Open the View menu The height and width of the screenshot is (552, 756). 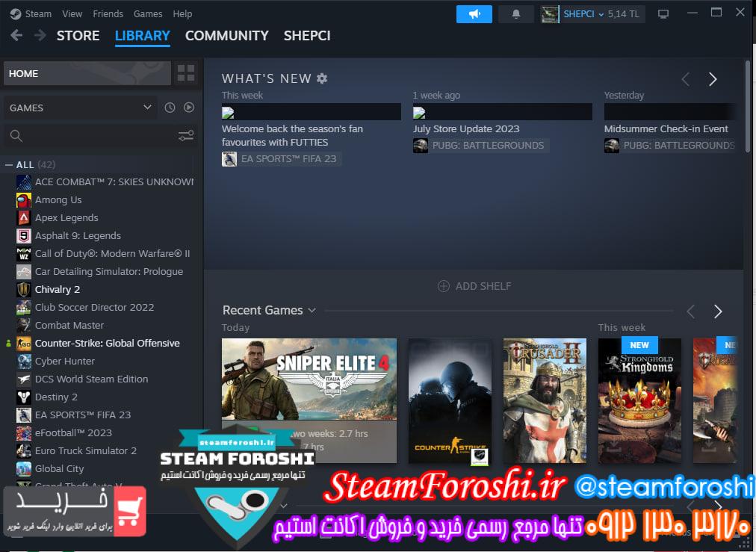(x=72, y=14)
